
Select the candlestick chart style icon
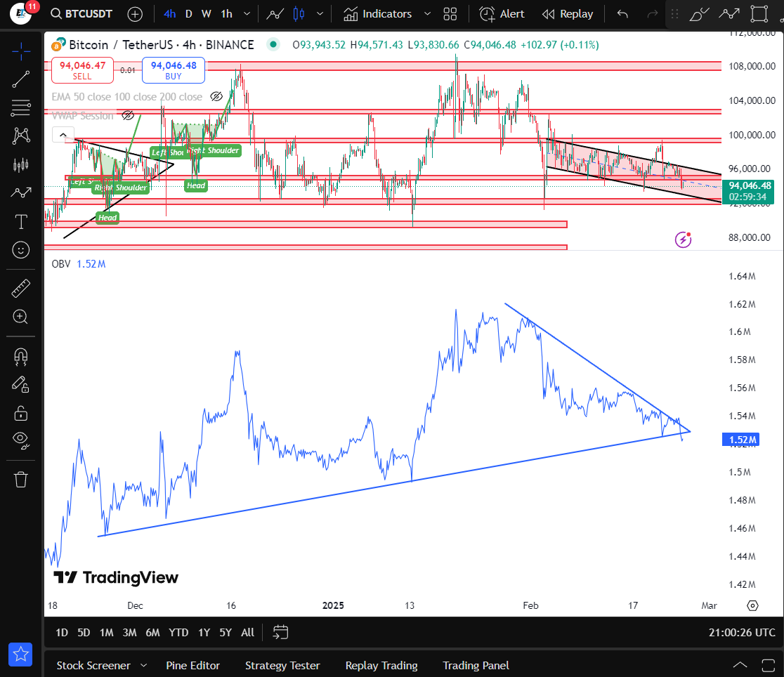(299, 14)
